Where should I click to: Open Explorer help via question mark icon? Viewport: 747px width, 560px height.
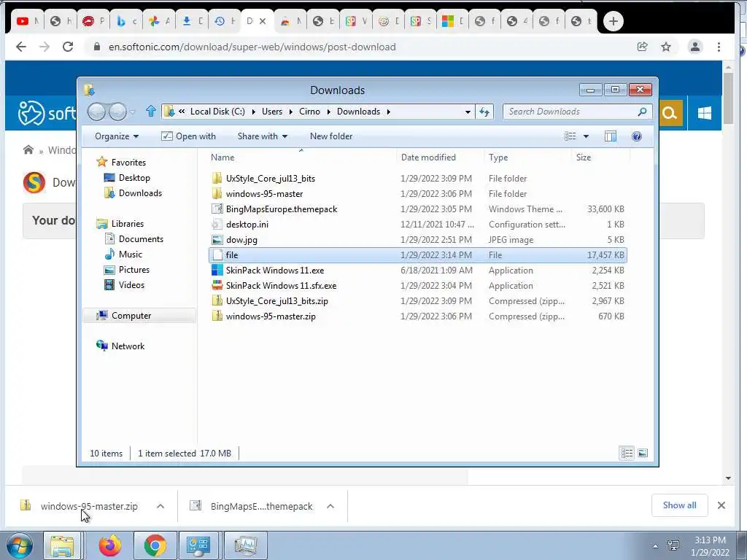click(636, 136)
